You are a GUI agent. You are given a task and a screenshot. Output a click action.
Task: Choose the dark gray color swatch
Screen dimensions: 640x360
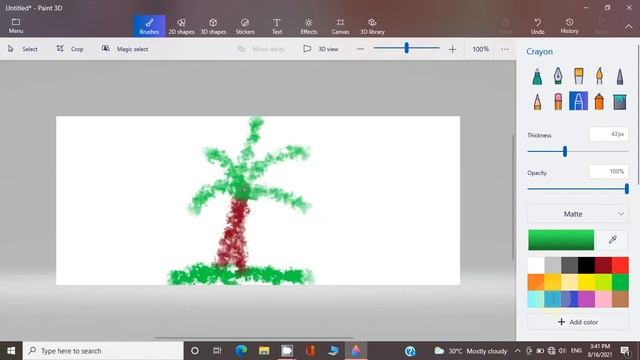[x=569, y=265]
